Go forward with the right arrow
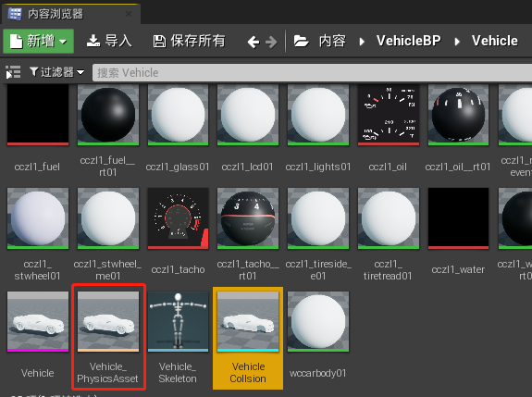This screenshot has width=532, height=397. (271, 42)
